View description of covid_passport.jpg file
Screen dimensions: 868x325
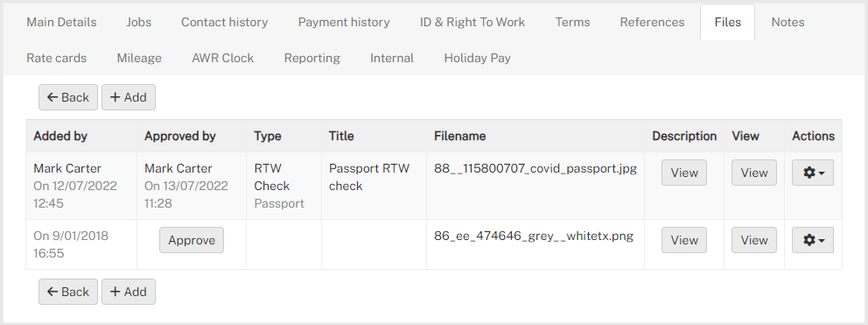point(684,173)
